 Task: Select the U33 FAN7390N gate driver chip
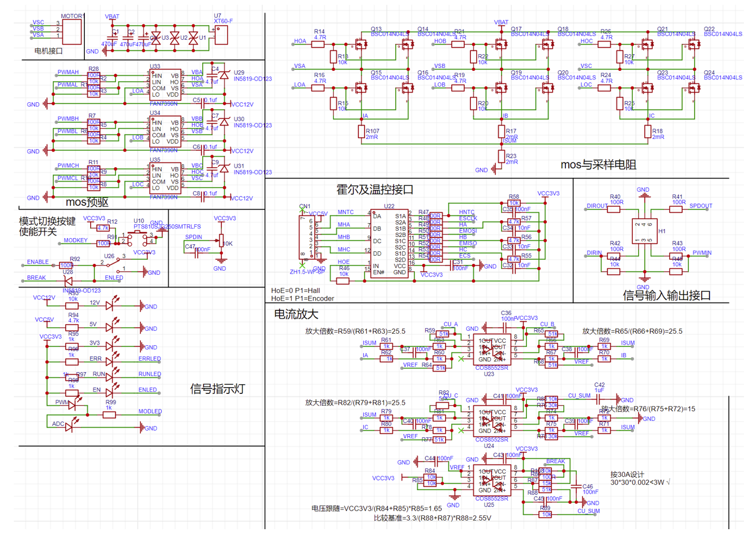(164, 85)
